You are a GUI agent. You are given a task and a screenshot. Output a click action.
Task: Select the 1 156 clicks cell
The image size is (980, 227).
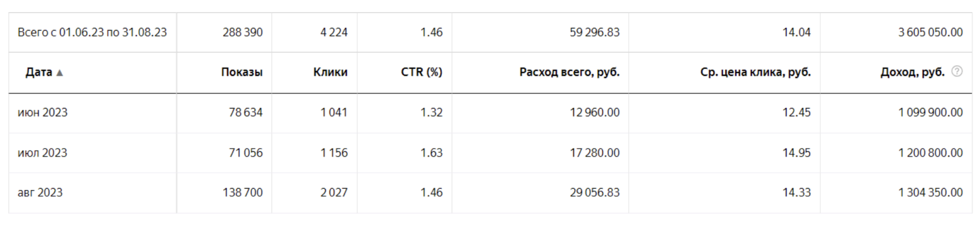[334, 153]
